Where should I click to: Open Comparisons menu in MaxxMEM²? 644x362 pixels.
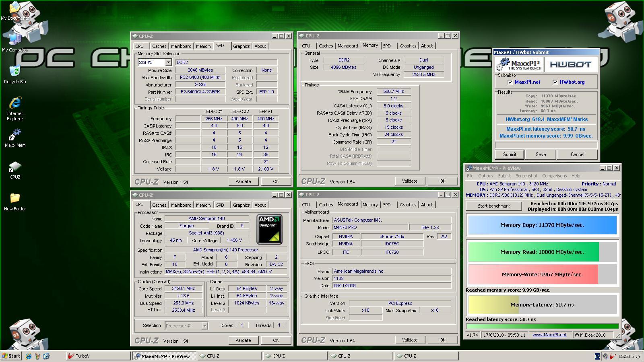tap(554, 176)
